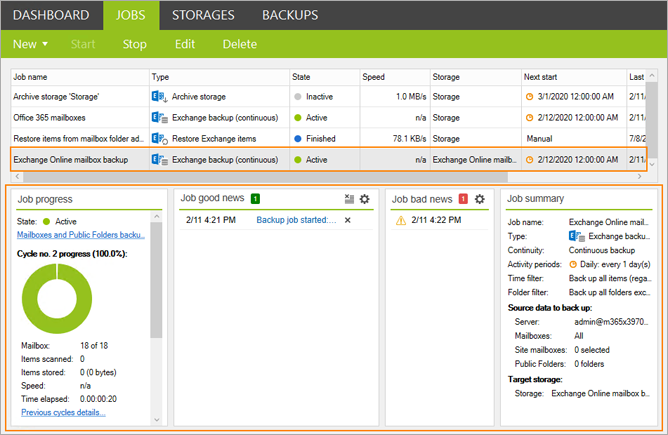The width and height of the screenshot is (668, 435).
Task: Sort by Job name column header
Action: [80, 77]
